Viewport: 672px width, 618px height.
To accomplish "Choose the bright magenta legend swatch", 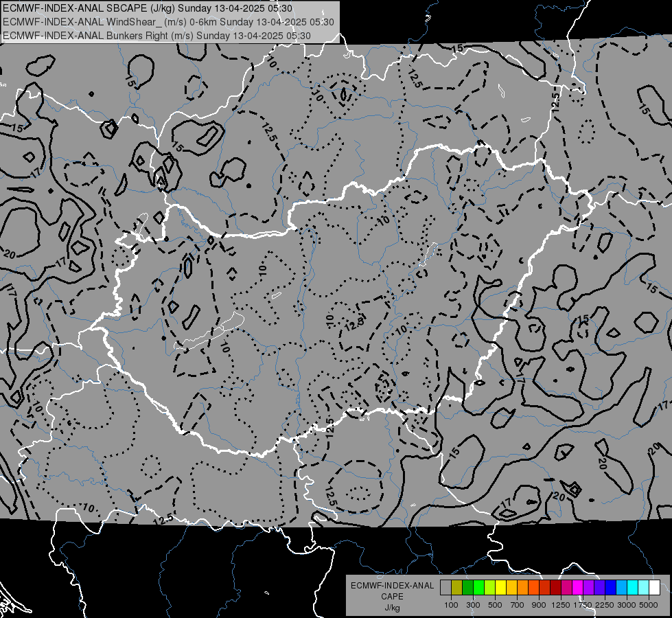I will [x=578, y=588].
